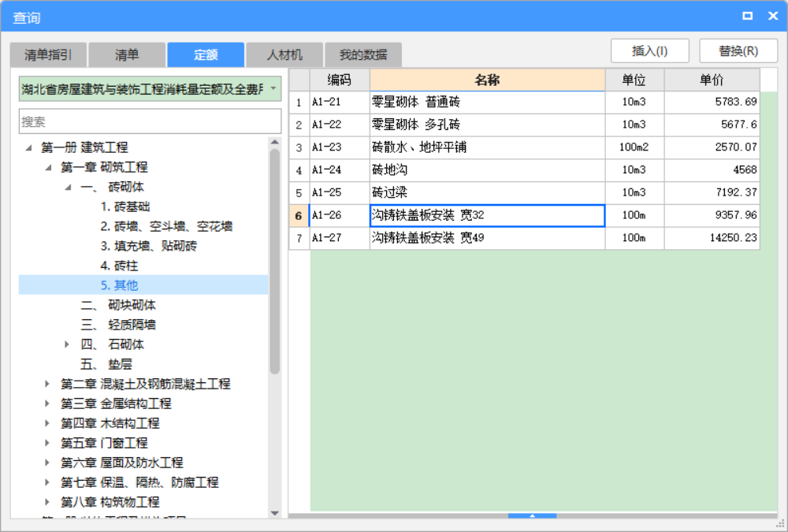Open the 我的数据 tab
Viewport: 788px width, 532px height.
tap(363, 55)
